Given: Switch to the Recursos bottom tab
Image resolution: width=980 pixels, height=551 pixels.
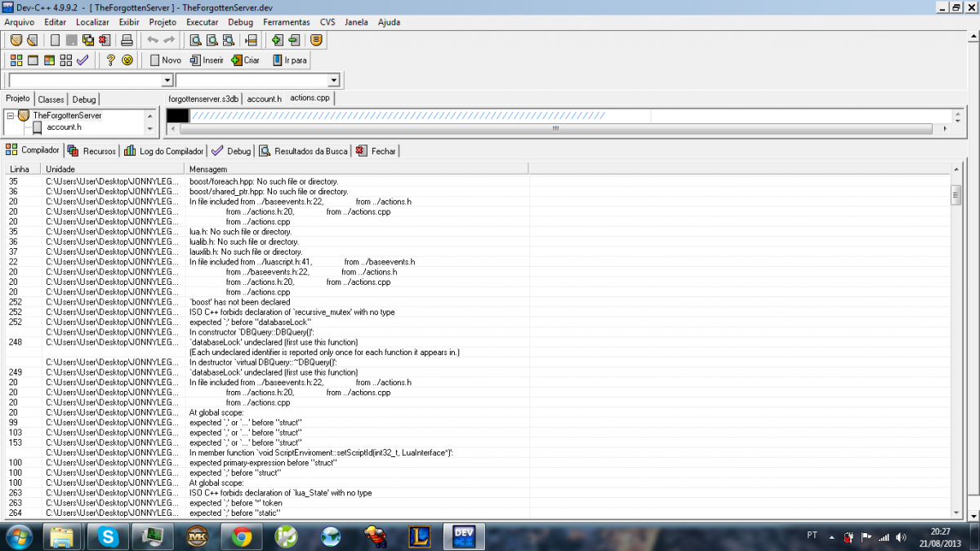Looking at the screenshot, I should [x=92, y=151].
